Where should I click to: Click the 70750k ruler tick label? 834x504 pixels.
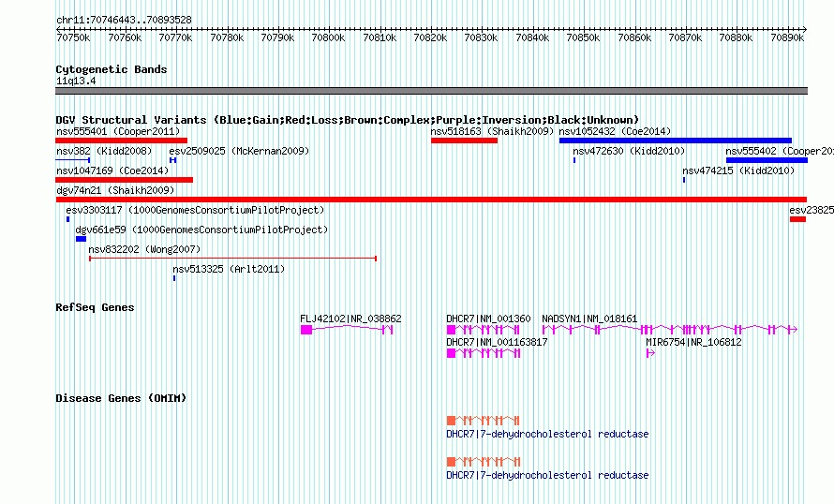tap(73, 37)
